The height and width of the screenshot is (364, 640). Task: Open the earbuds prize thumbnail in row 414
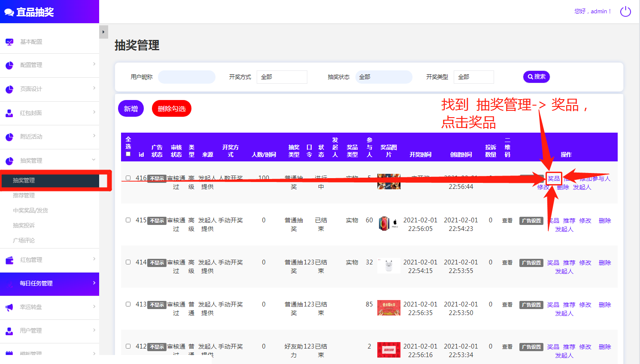(x=389, y=266)
